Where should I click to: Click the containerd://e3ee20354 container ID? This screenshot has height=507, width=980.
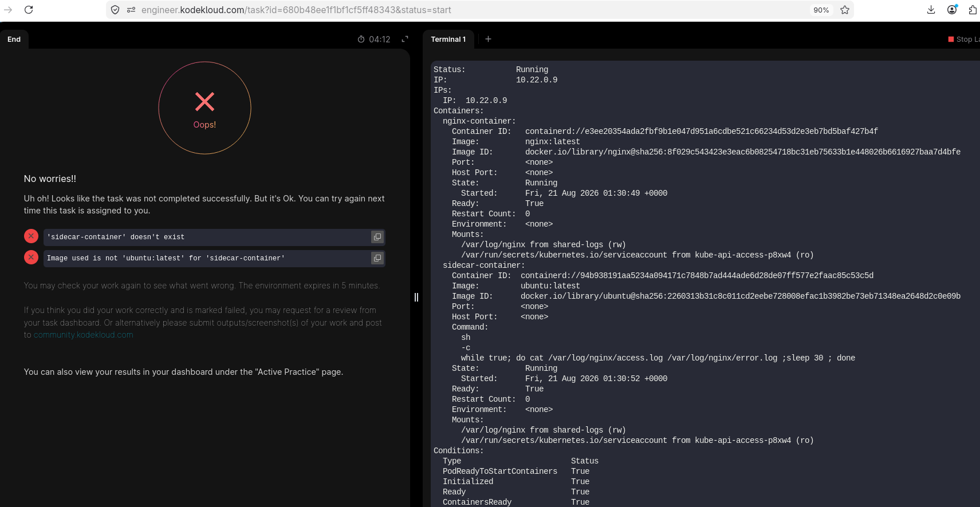(702, 132)
